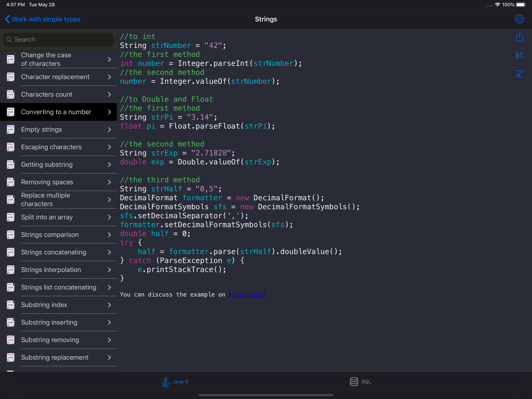Expand chevron for Strings interpolation
Image resolution: width=532 pixels, height=399 pixels.
pos(109,270)
